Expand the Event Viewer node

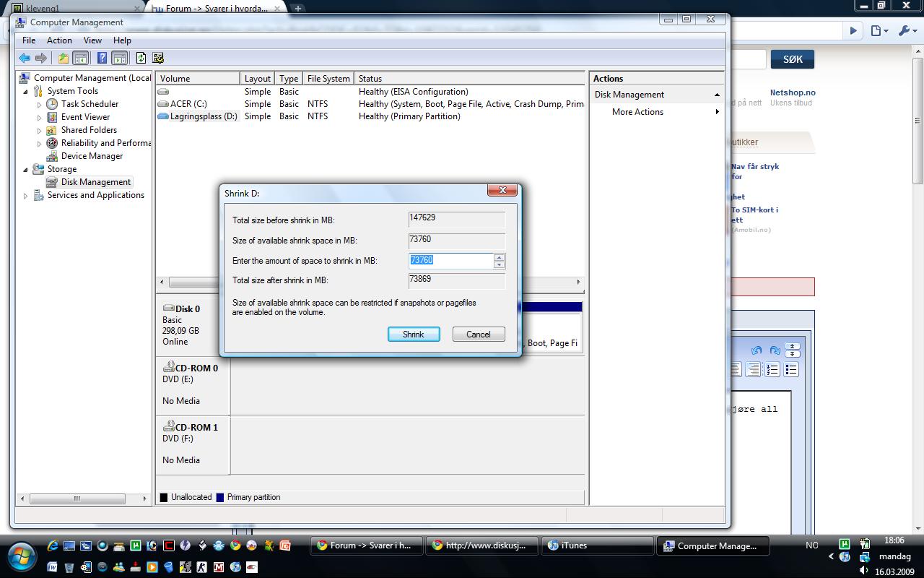click(x=40, y=118)
